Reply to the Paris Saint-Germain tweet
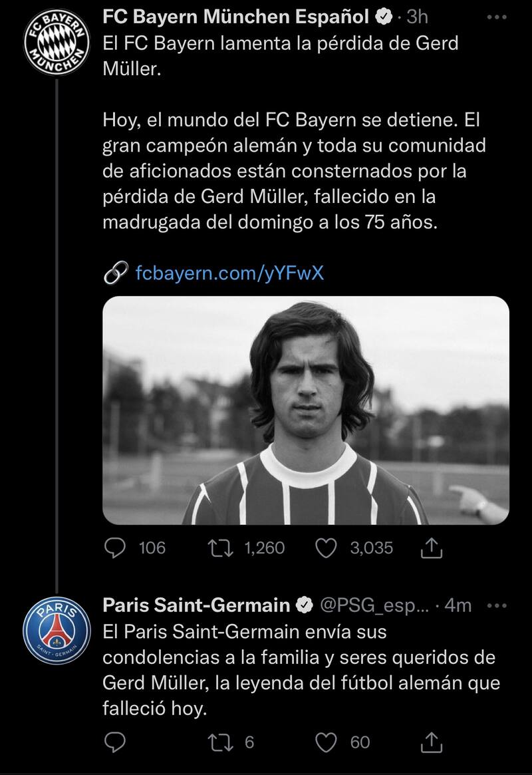 [116, 742]
